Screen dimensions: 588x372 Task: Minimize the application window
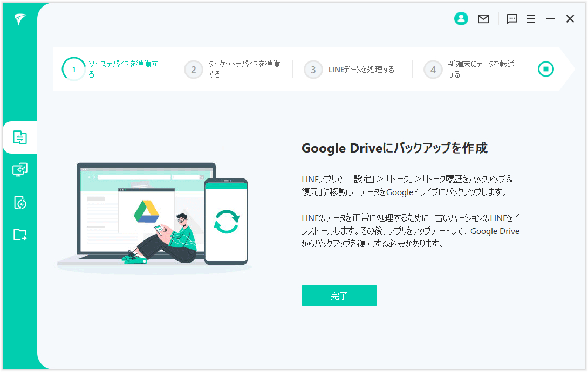550,19
